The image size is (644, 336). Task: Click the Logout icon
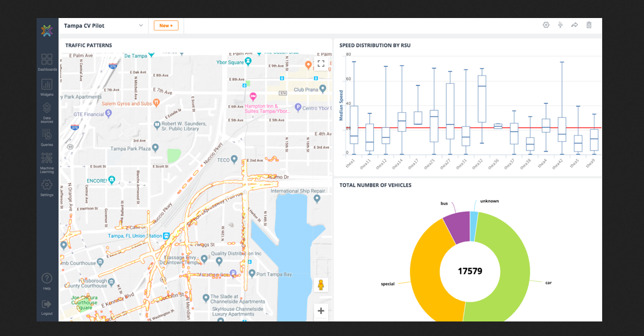click(47, 305)
